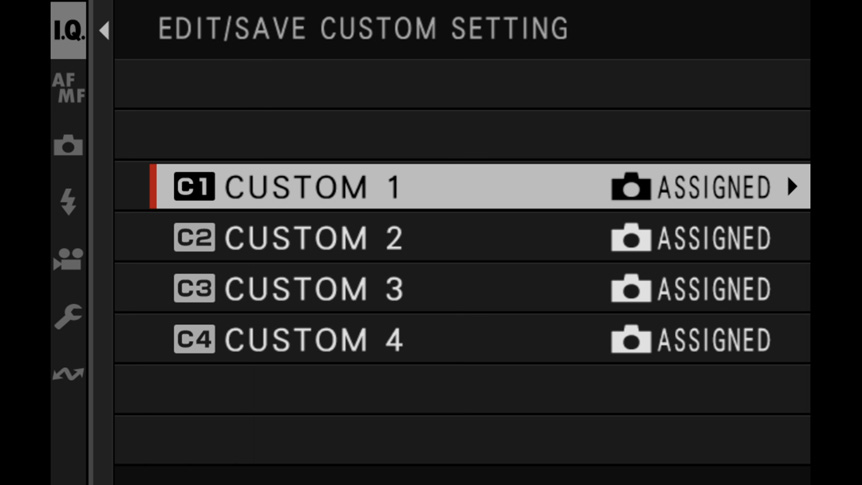Select the C1 badge icon

click(194, 187)
